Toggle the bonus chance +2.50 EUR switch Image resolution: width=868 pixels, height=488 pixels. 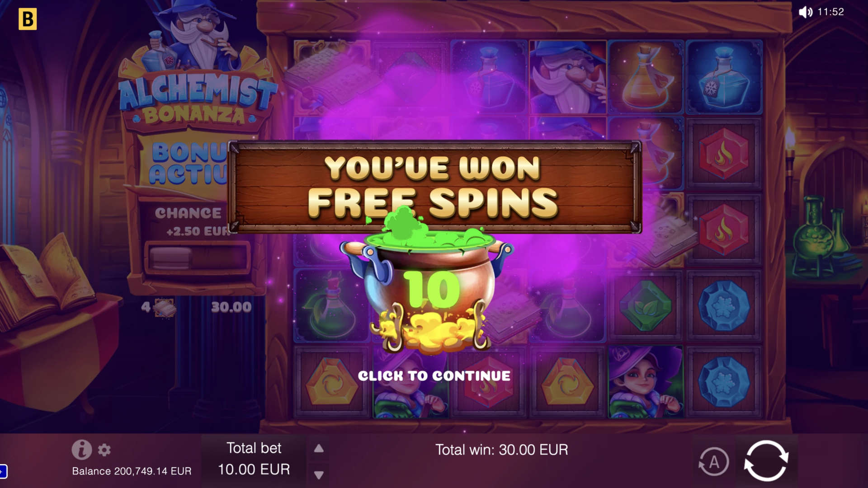[x=197, y=258]
